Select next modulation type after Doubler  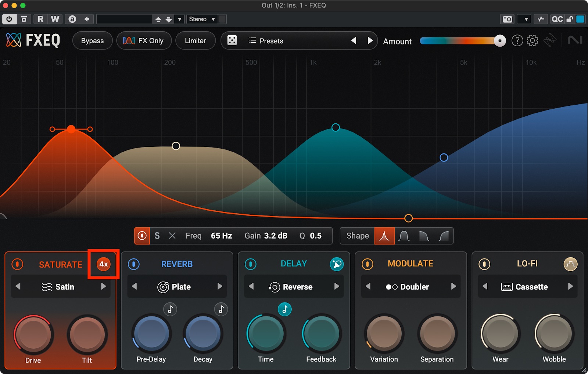point(453,286)
